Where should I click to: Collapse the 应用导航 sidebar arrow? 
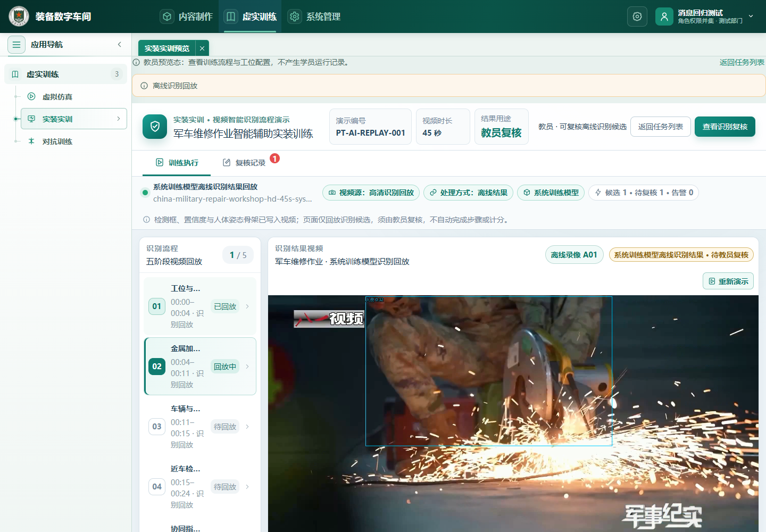120,45
